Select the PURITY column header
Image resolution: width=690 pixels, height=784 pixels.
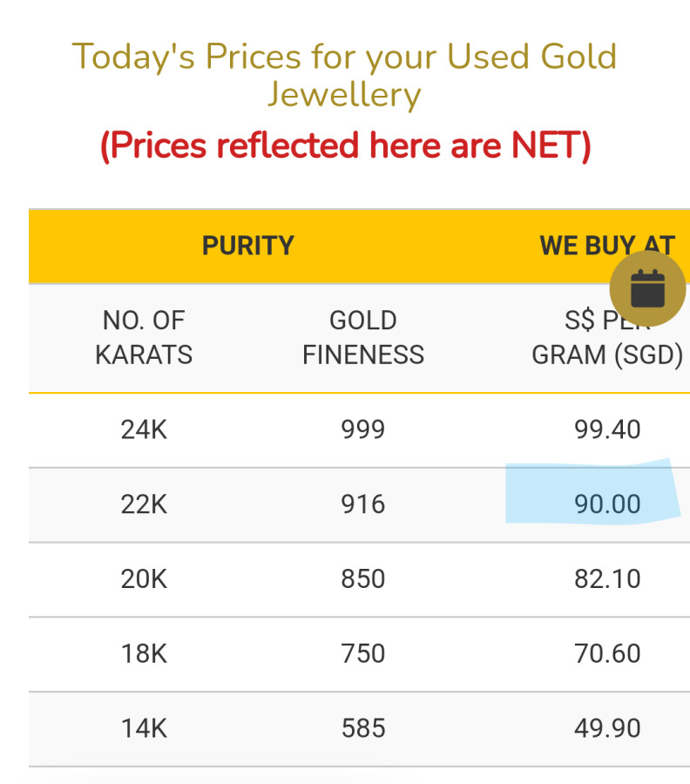(x=248, y=246)
